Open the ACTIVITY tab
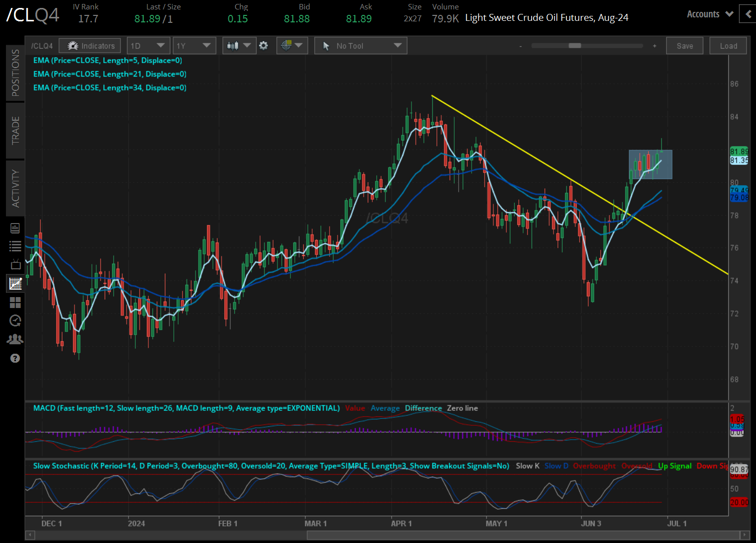 tap(15, 188)
